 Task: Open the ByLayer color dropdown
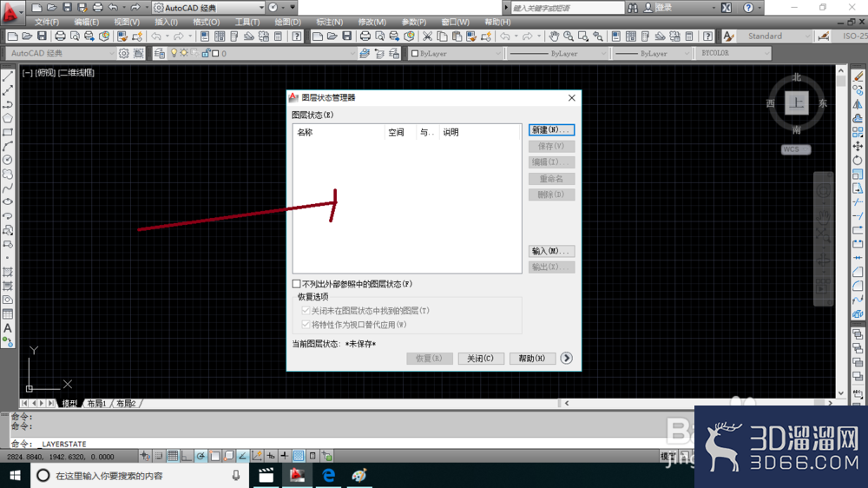456,53
